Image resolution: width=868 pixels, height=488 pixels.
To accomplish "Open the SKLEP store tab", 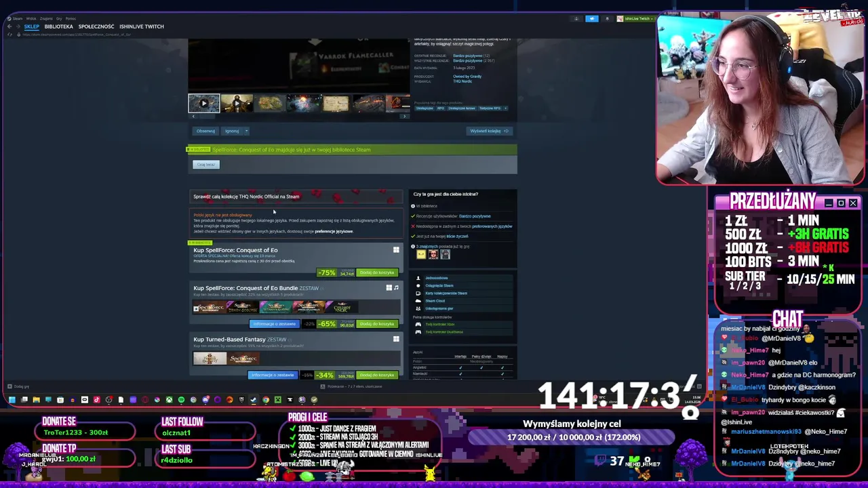I will pyautogui.click(x=31, y=26).
